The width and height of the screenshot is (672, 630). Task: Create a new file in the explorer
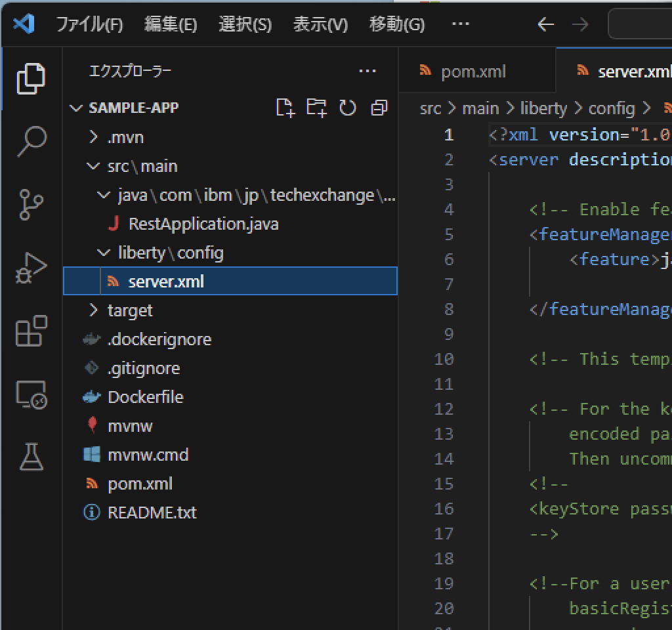[285, 108]
